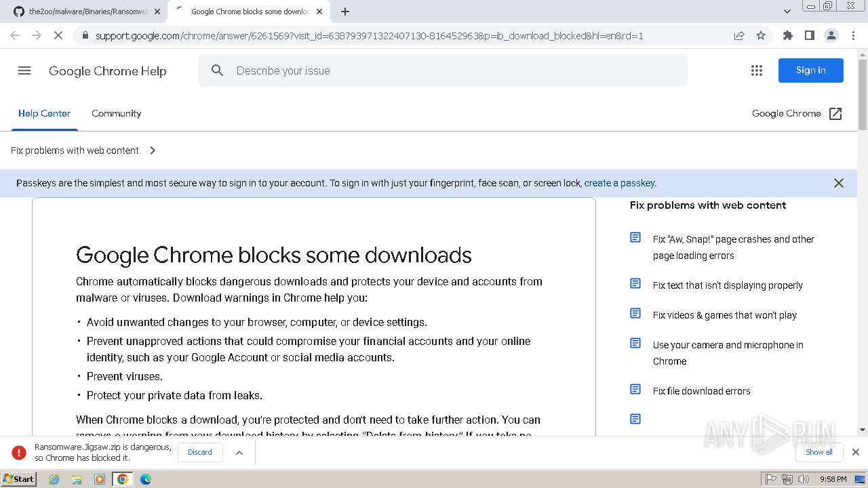Launch media player from taskbar
The height and width of the screenshot is (488, 868).
pos(100,479)
